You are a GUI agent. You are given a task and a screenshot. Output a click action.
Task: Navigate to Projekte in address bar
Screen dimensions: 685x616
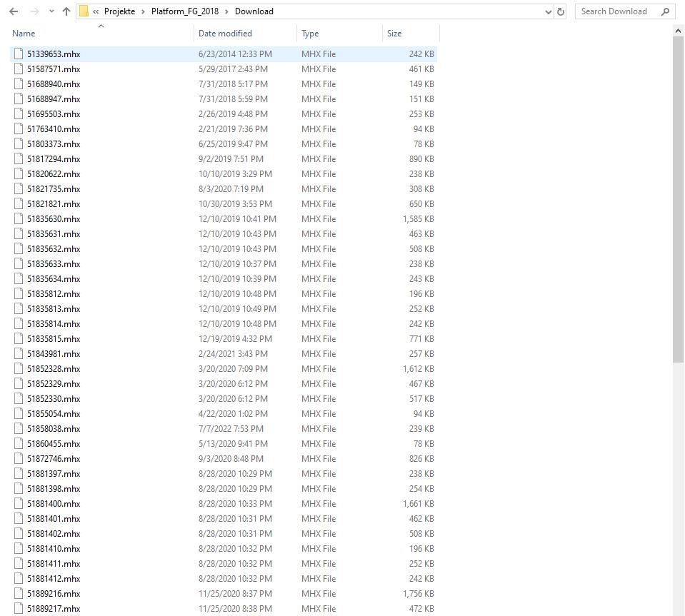pos(119,11)
